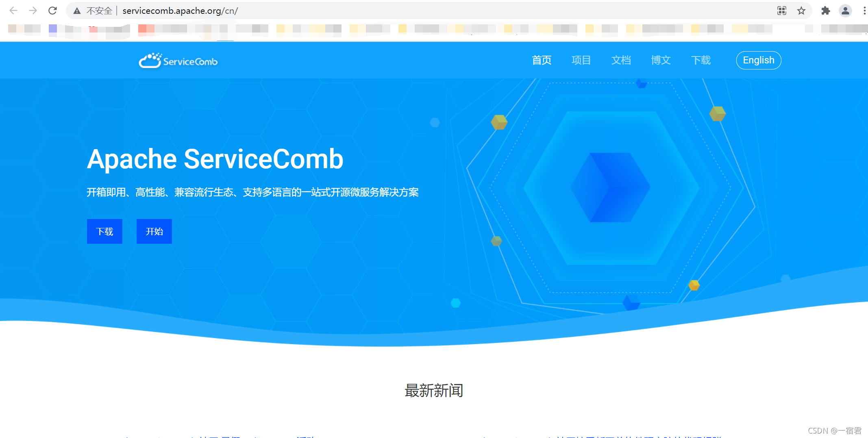Open the 项目 navigation menu
This screenshot has width=868, height=438.
pyautogui.click(x=581, y=60)
